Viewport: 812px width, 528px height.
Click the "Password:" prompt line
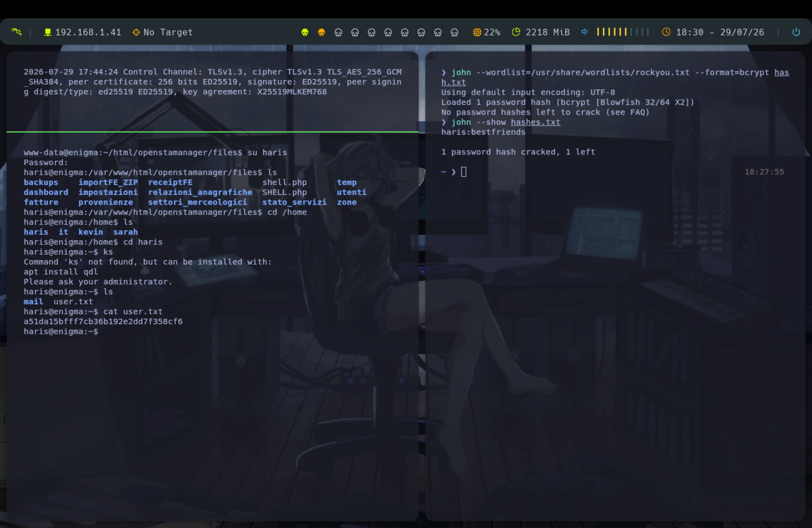pyautogui.click(x=46, y=162)
